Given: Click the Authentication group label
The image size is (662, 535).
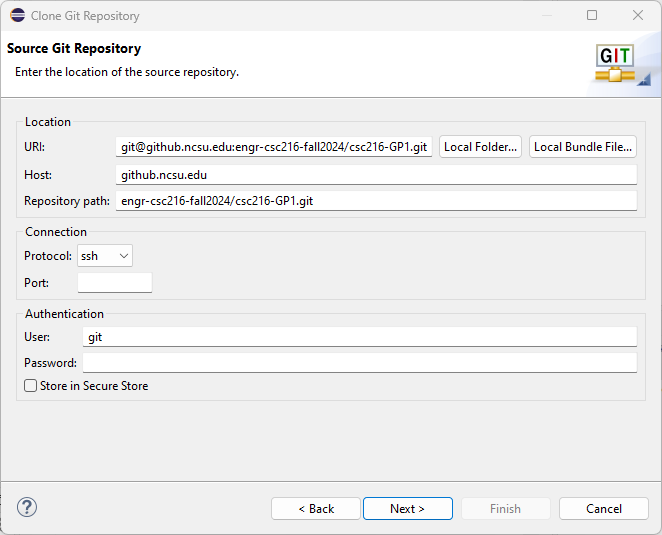Looking at the screenshot, I should click(64, 314).
